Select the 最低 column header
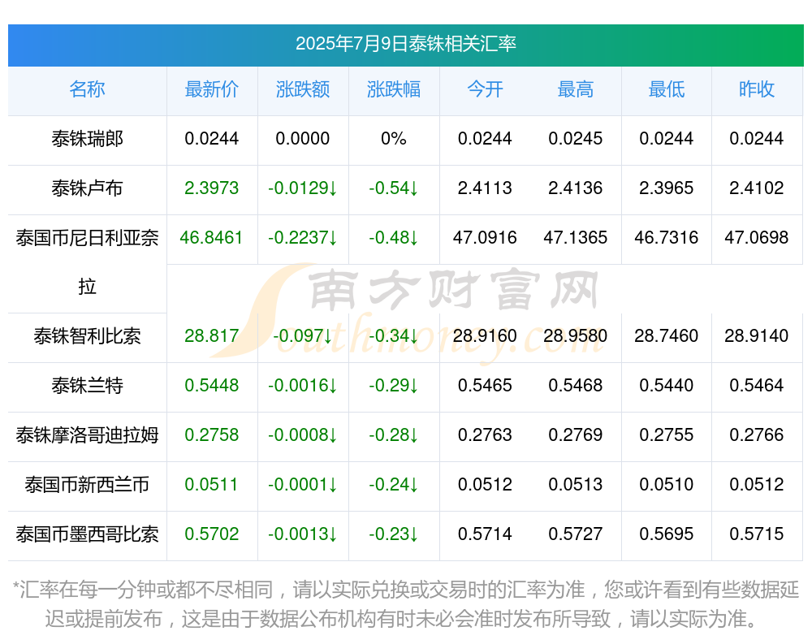The width and height of the screenshot is (812, 644). 667,89
